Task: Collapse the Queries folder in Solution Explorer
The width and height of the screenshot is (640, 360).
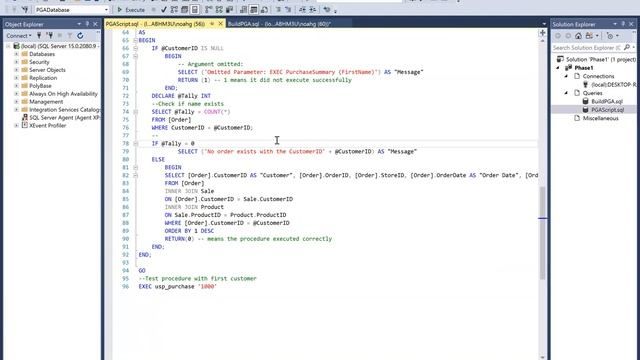Action: tap(566, 93)
